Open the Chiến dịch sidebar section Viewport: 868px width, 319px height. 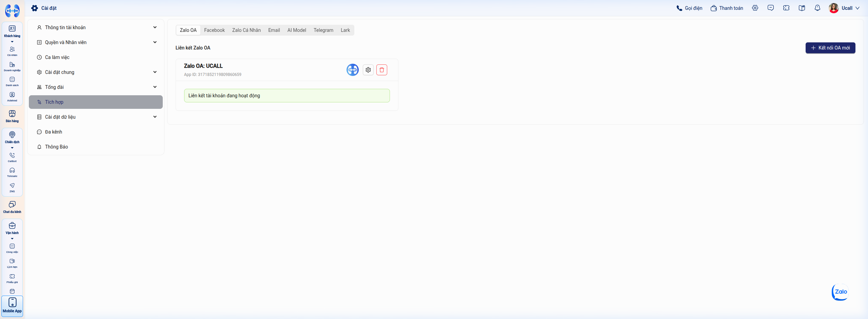12,137
